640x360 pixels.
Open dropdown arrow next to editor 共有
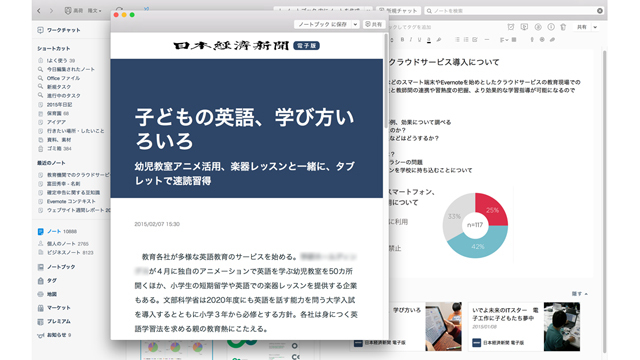[595, 27]
